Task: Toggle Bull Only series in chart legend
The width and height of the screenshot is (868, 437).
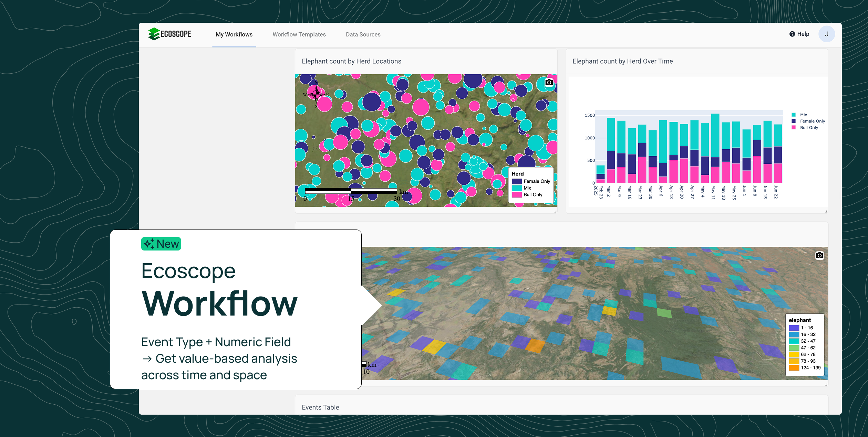Action: coord(809,128)
